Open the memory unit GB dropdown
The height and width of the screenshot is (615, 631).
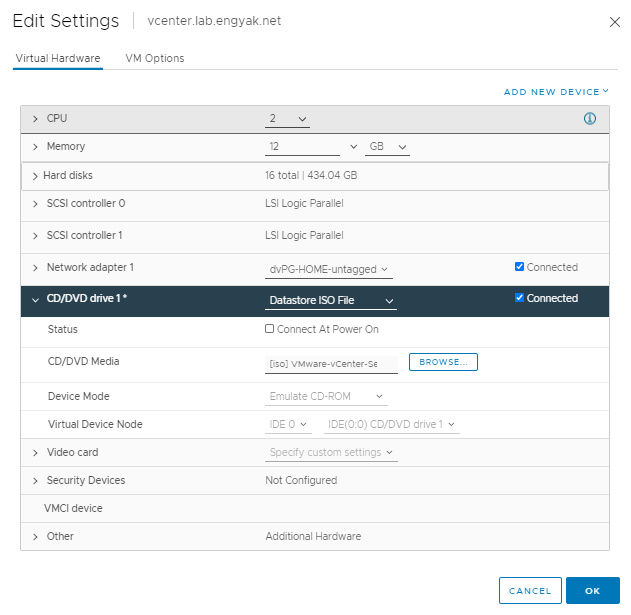[388, 147]
